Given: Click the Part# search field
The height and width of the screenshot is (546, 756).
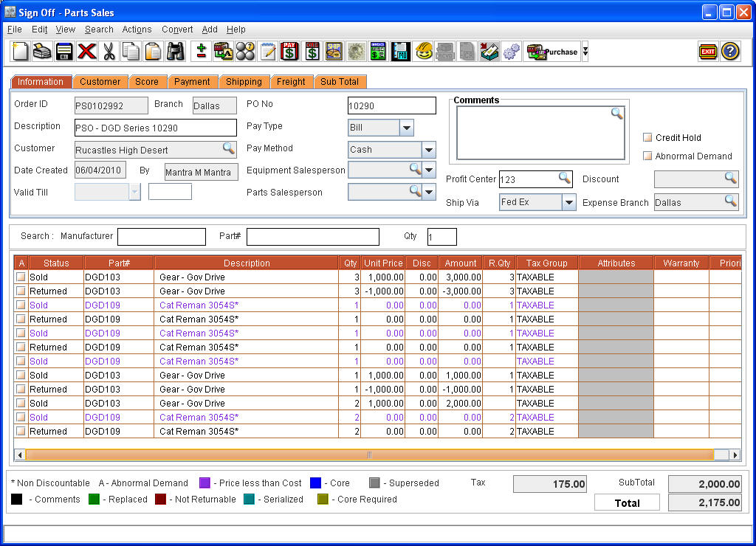Looking at the screenshot, I should click(312, 237).
